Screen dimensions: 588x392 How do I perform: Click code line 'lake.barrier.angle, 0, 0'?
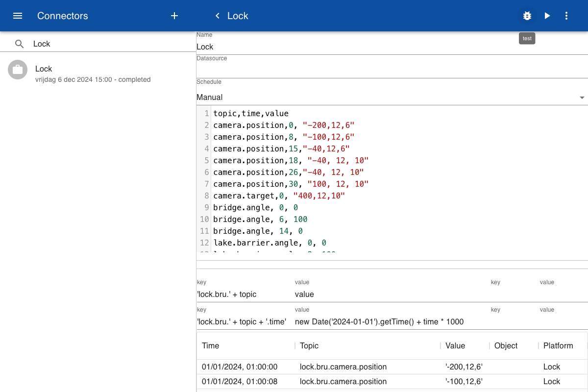269,243
